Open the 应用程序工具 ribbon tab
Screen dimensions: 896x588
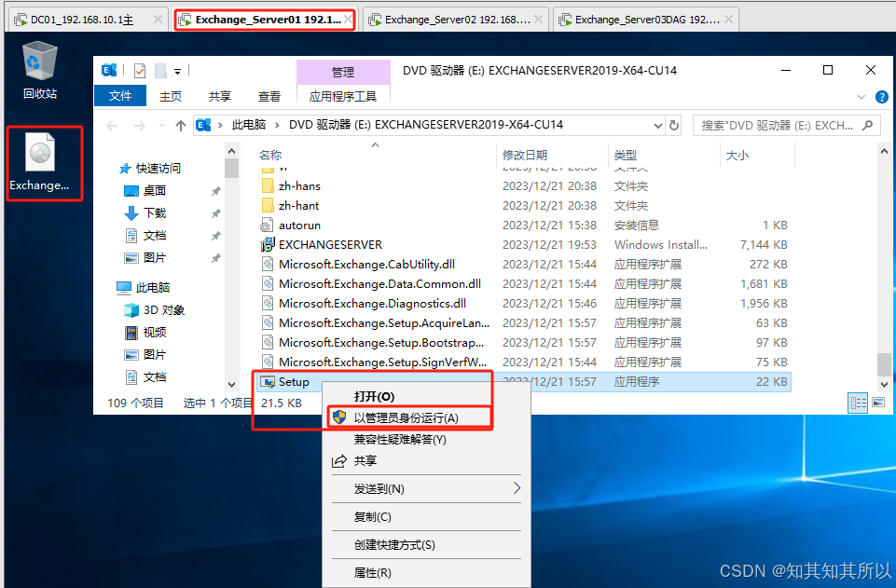tap(343, 96)
